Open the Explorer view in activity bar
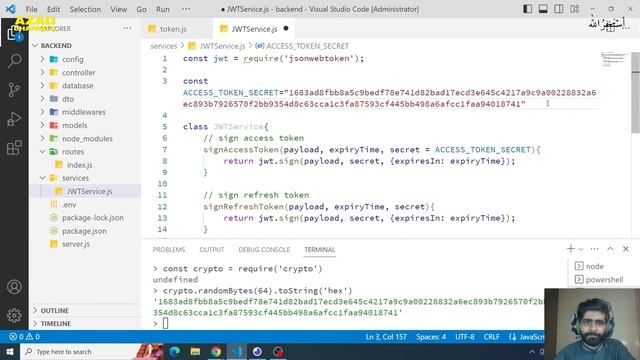The height and width of the screenshot is (360, 640). click(14, 33)
